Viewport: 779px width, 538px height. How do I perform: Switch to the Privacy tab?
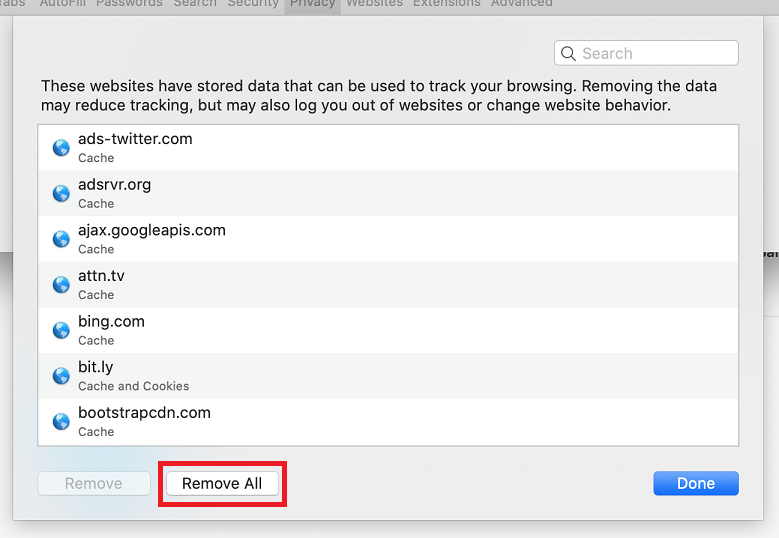click(312, 4)
